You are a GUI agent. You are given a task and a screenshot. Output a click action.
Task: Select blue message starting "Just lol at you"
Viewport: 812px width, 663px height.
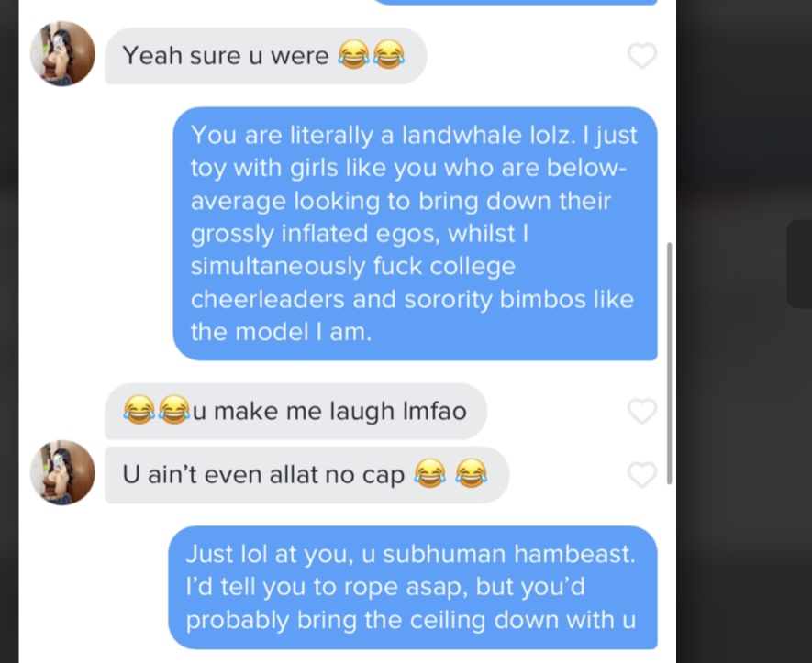click(413, 588)
